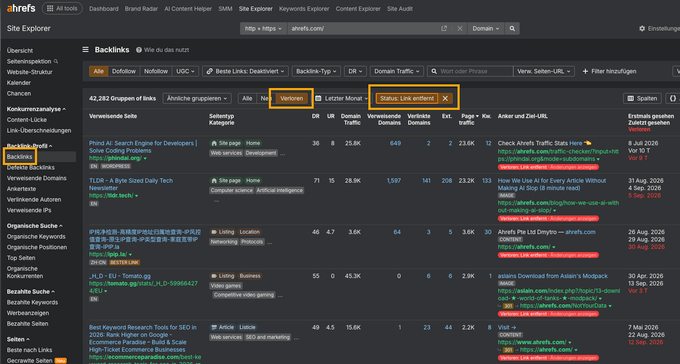Open the https://tldr.tech/ URL link
The height and width of the screenshot is (364, 680).
point(111,196)
